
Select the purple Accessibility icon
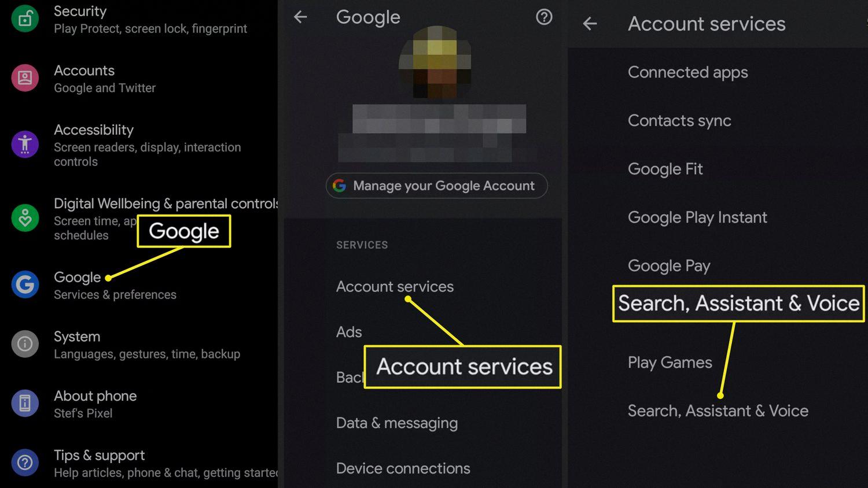pyautogui.click(x=25, y=144)
